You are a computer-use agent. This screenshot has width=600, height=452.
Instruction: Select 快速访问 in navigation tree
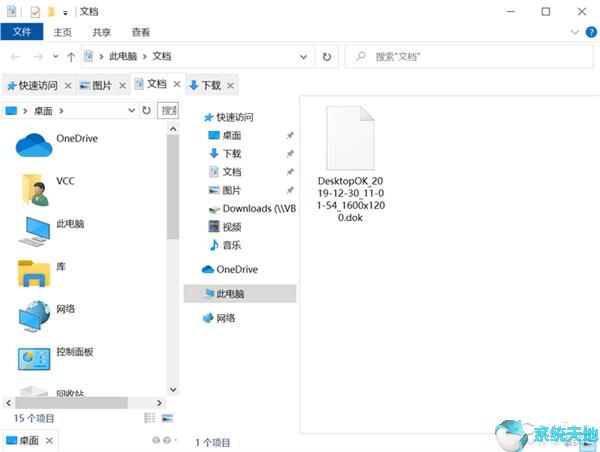(x=229, y=117)
